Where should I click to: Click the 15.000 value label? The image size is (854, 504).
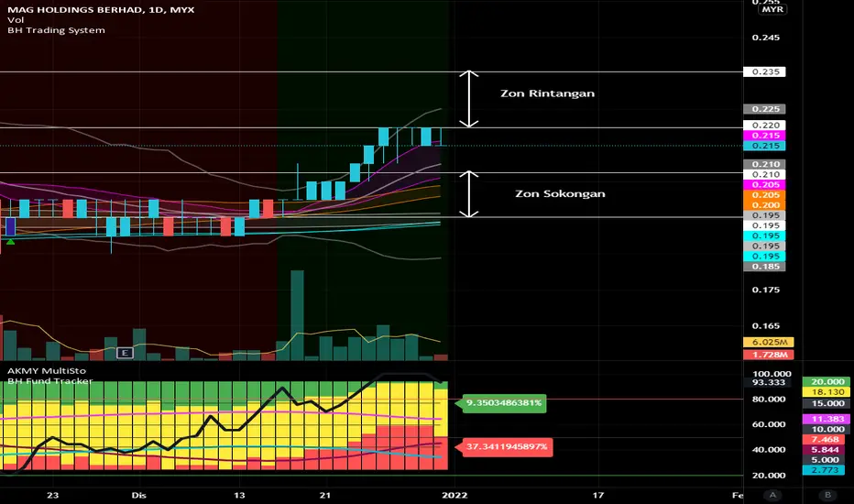tap(827, 404)
